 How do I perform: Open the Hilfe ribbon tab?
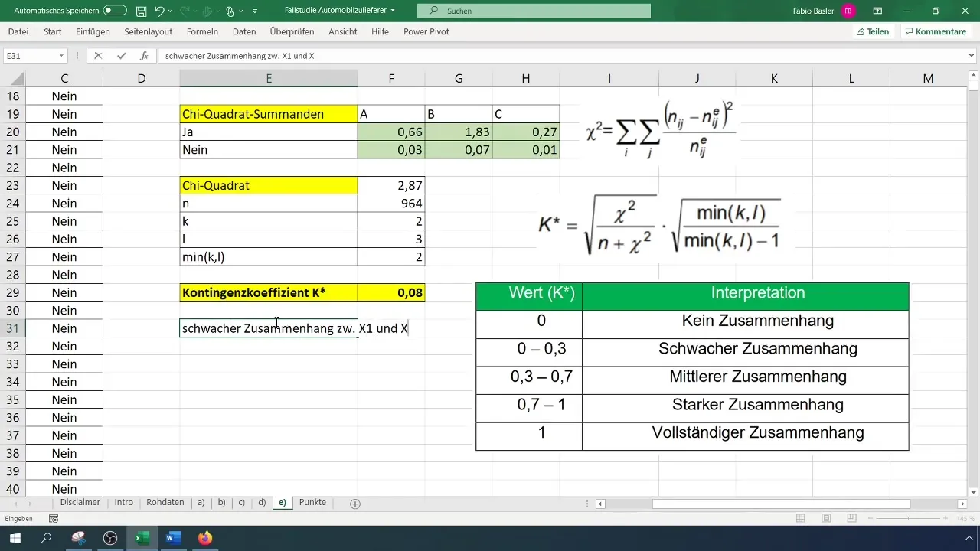[380, 31]
